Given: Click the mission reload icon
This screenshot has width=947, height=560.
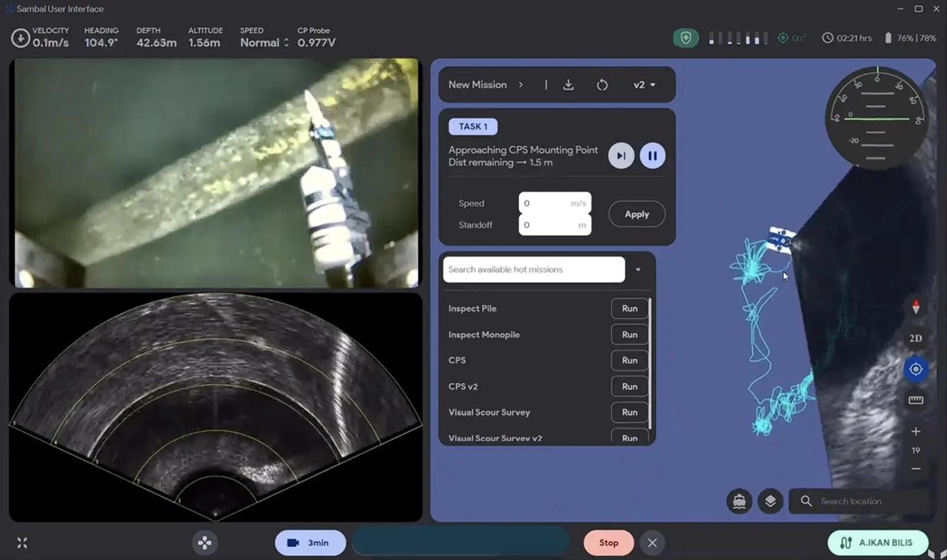Looking at the screenshot, I should tap(602, 85).
